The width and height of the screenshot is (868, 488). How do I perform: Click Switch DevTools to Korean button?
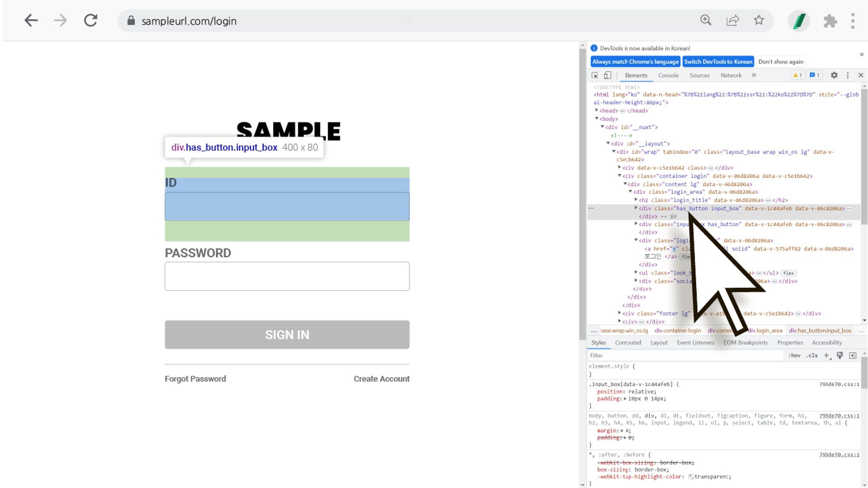[718, 62]
